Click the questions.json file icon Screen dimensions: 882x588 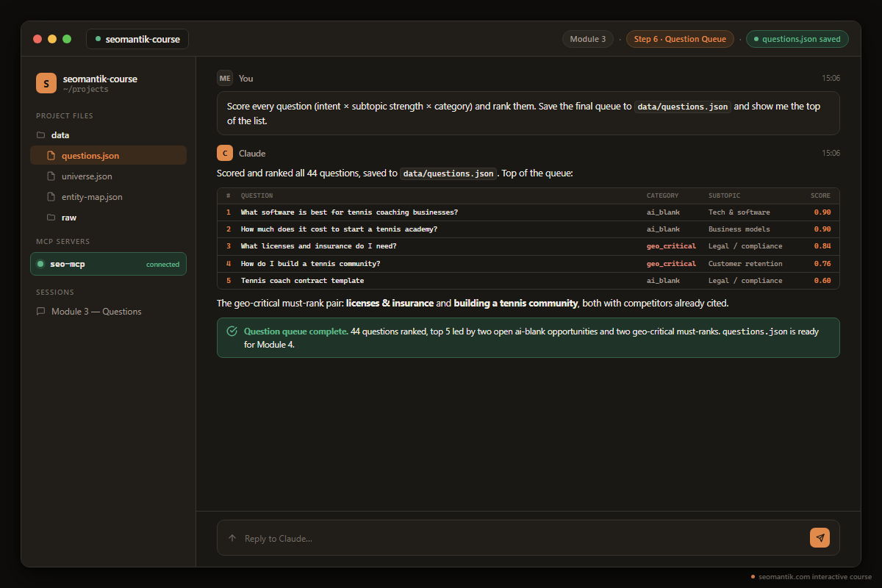click(51, 156)
